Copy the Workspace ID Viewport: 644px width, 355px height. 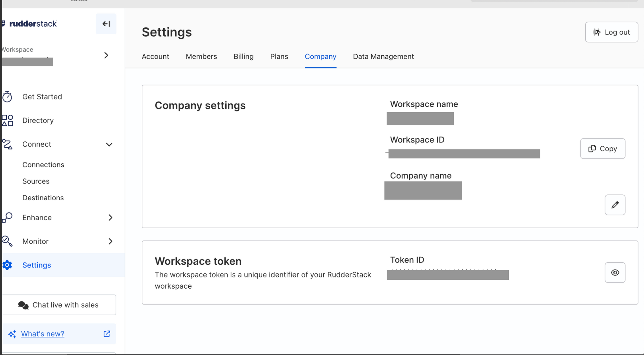602,149
